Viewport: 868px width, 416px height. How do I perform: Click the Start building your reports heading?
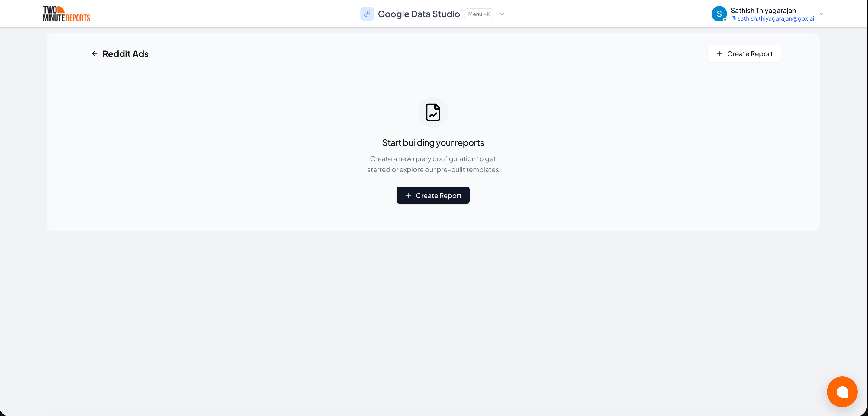[x=433, y=143]
